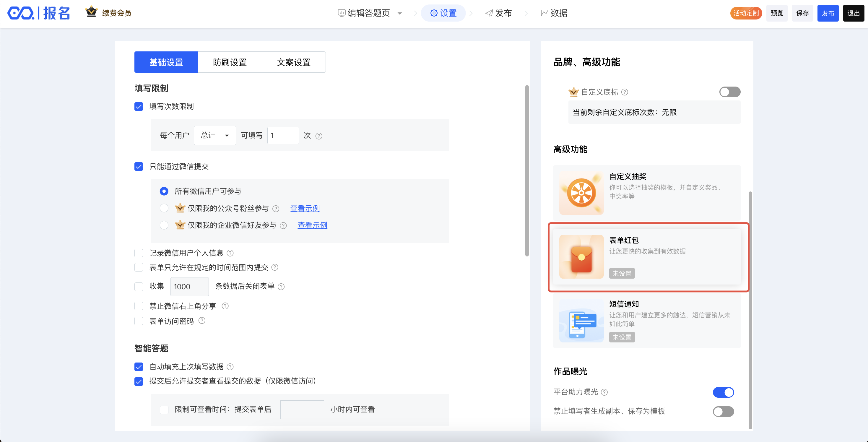868x442 pixels.
Task: Click the 自定义抽奖 prize wheel thumbnail
Action: [581, 193]
